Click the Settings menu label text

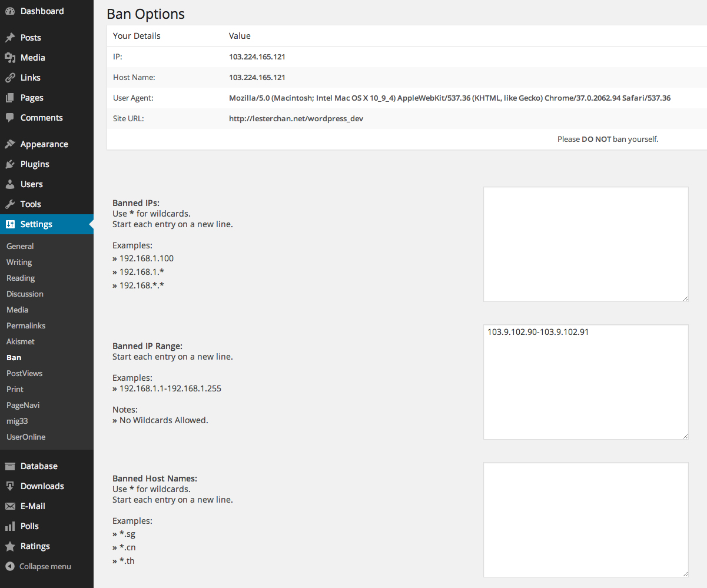click(36, 224)
